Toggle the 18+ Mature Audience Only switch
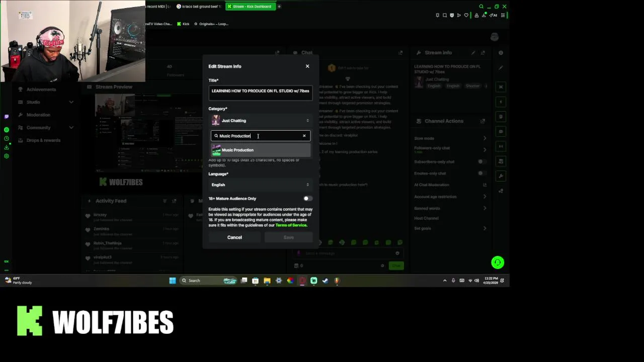This screenshot has width=644, height=362. coord(307,199)
